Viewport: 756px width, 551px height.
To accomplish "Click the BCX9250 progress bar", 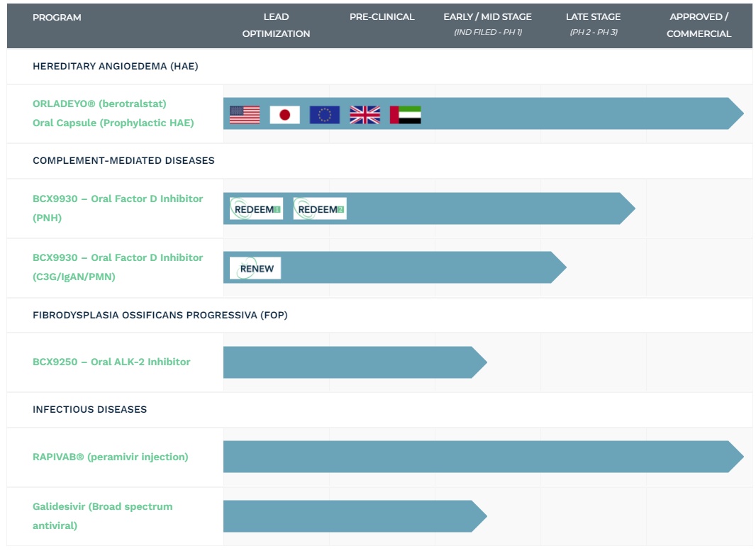I will (355, 362).
